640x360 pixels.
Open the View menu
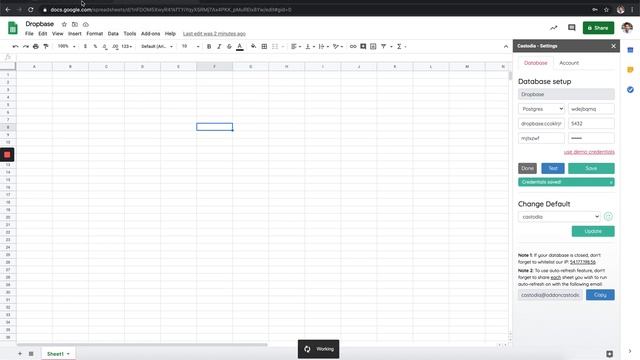[x=58, y=34]
